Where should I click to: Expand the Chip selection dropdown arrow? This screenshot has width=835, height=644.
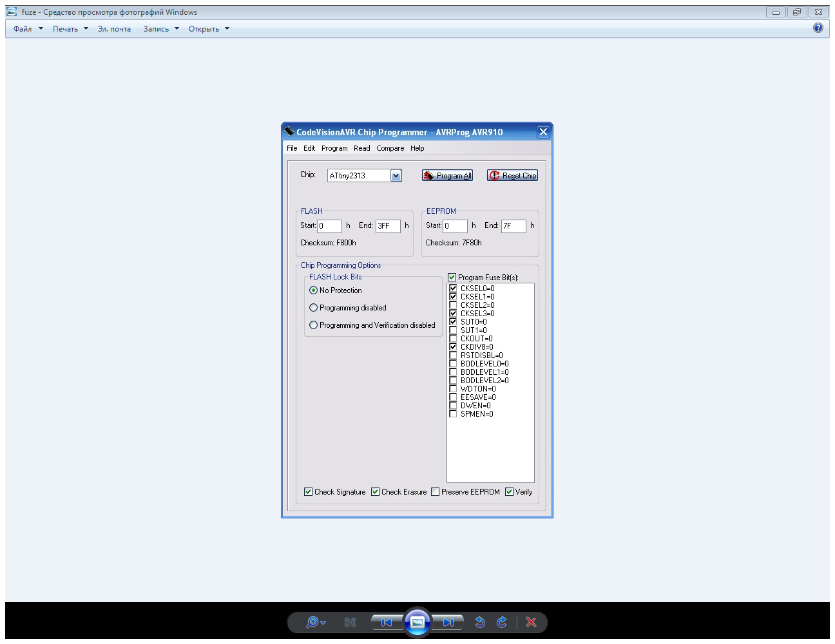[x=396, y=176]
